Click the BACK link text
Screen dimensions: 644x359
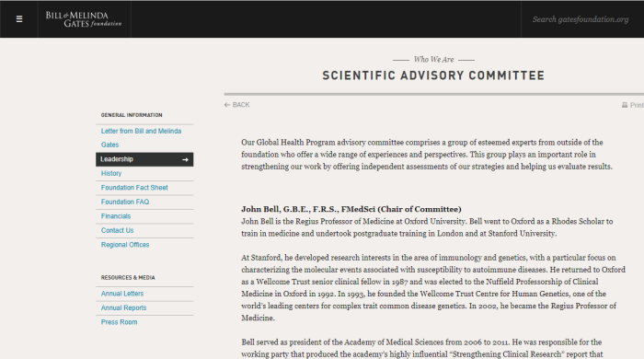(241, 105)
